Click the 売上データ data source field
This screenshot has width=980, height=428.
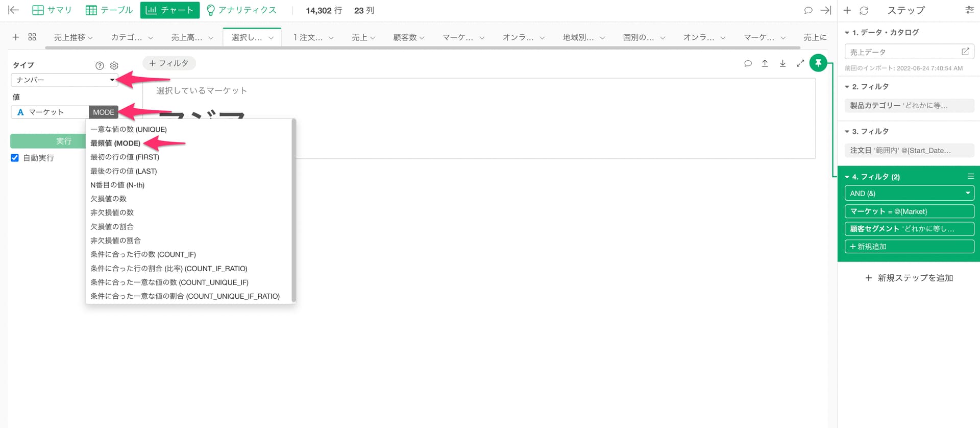(x=903, y=52)
